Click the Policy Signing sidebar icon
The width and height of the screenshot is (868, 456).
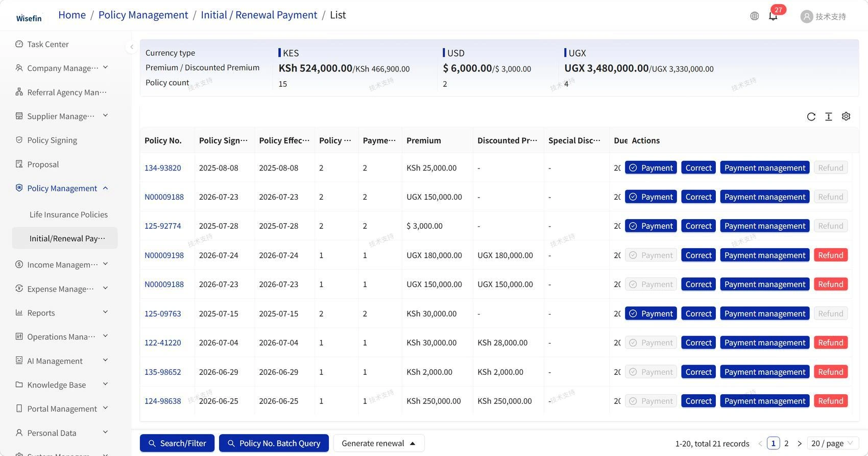pyautogui.click(x=19, y=140)
